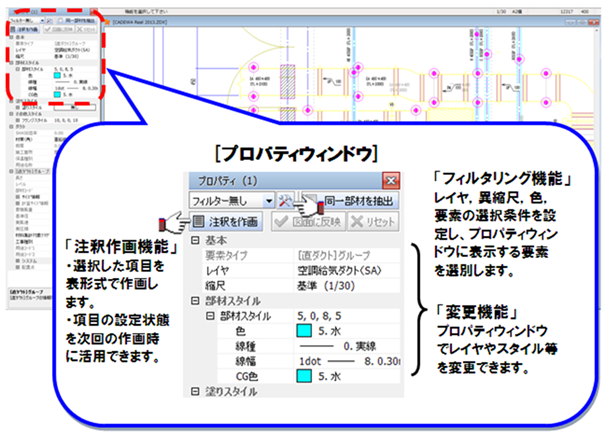Click cyan swatch of 色 row in enlarged window
Screen dimensions: 605x436
point(304,331)
